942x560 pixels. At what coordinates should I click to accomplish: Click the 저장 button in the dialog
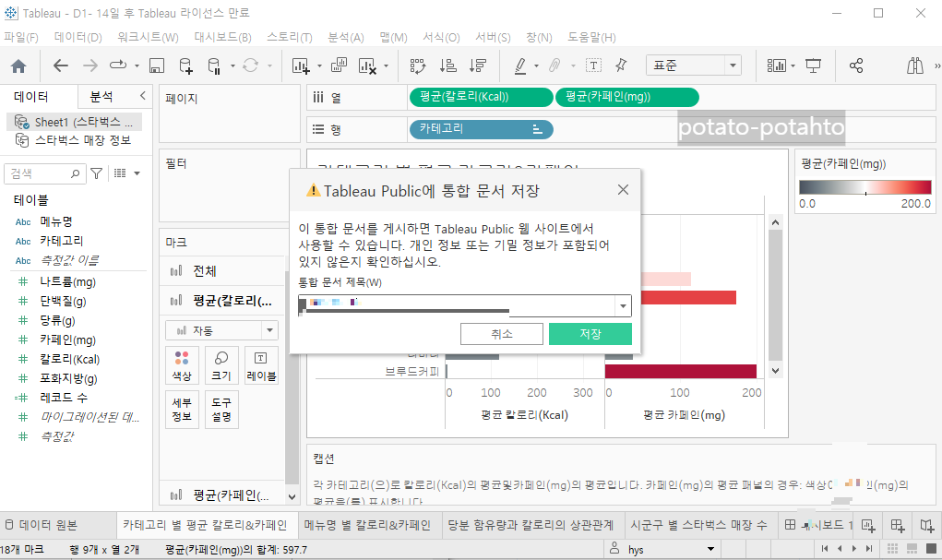(x=590, y=334)
